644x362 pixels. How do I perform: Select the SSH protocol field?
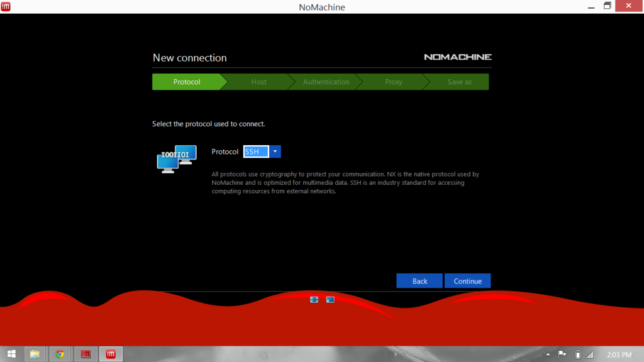coord(257,151)
